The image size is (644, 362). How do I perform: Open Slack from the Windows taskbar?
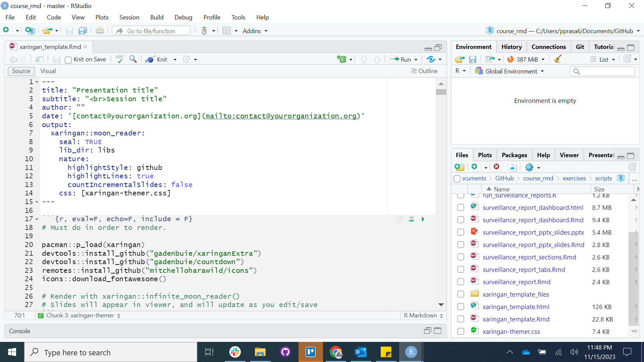235,352
